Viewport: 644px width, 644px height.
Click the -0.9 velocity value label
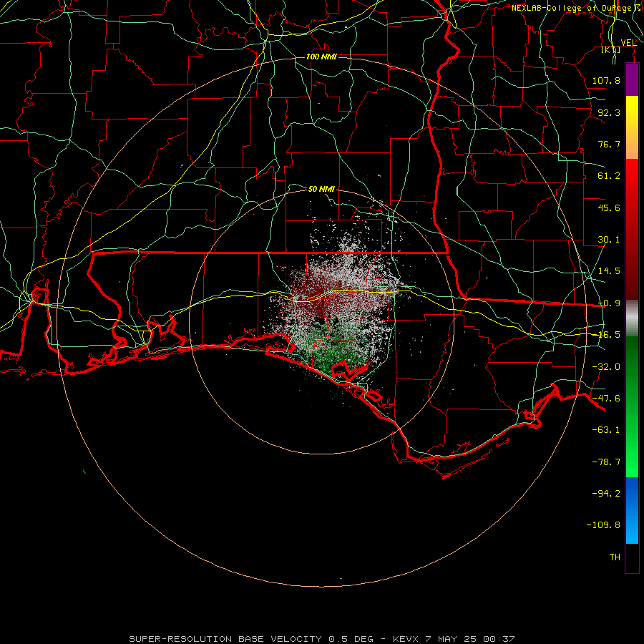(609, 303)
